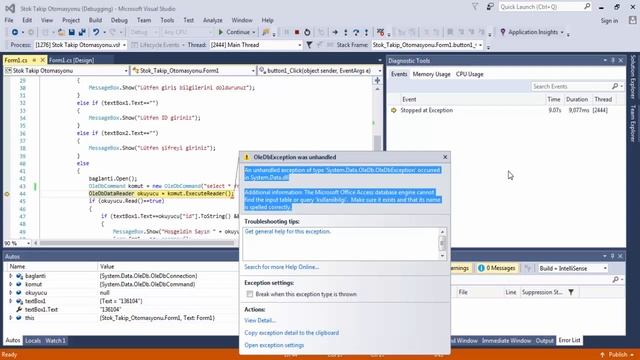640x360 pixels.
Task: Open the Stok_Takip_Otomasyonu.Form1 class dropdown
Action: coord(193,71)
